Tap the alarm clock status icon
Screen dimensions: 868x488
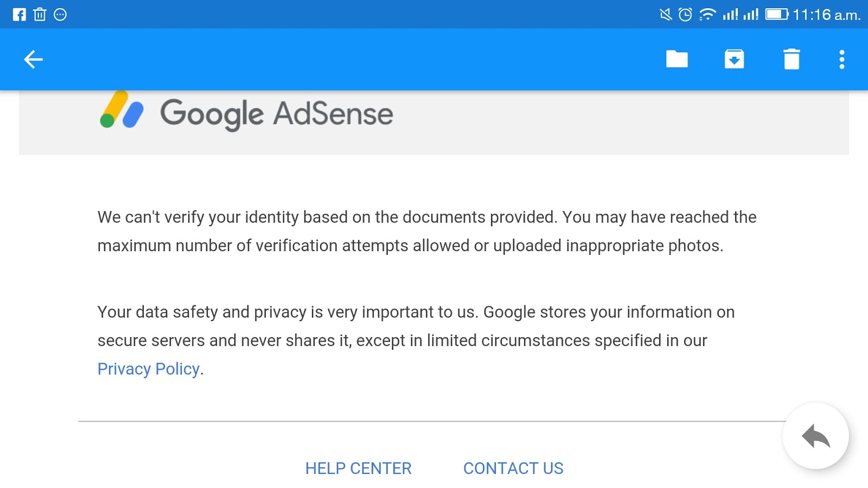tap(685, 15)
